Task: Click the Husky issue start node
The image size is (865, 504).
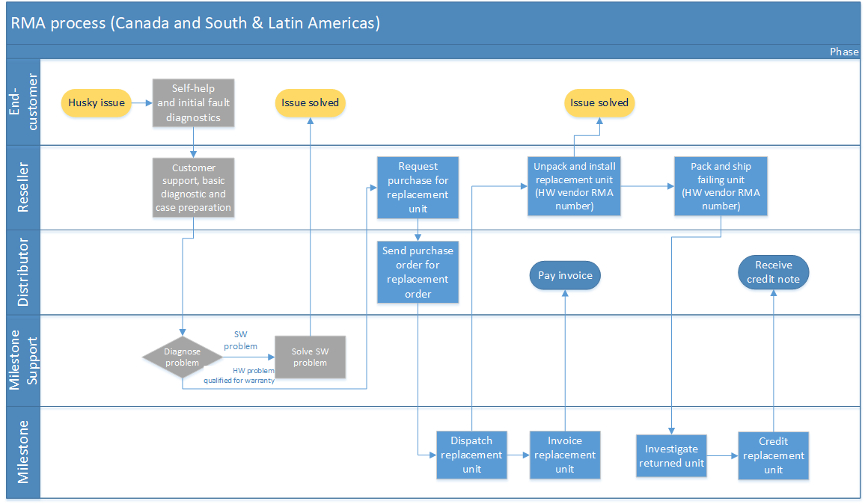Action: click(x=96, y=103)
